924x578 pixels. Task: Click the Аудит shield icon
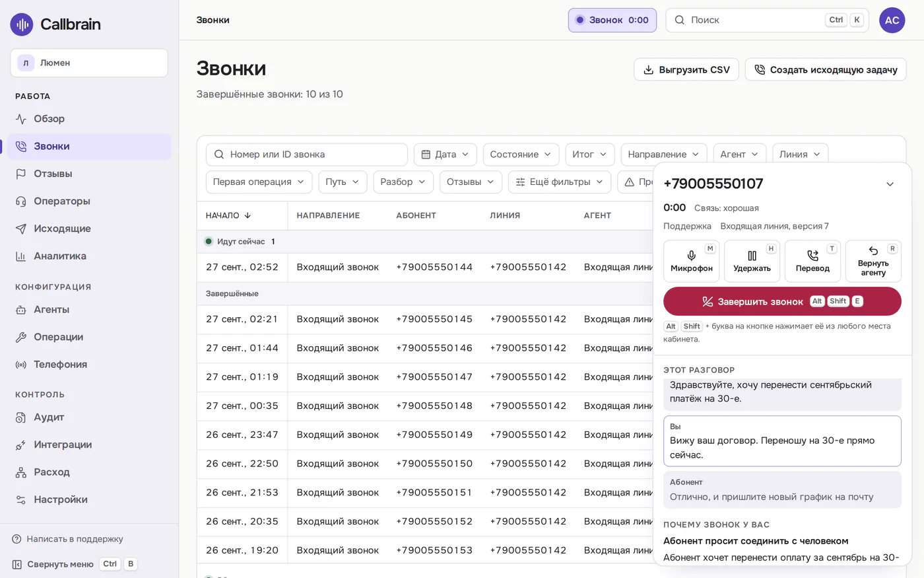pos(21,417)
